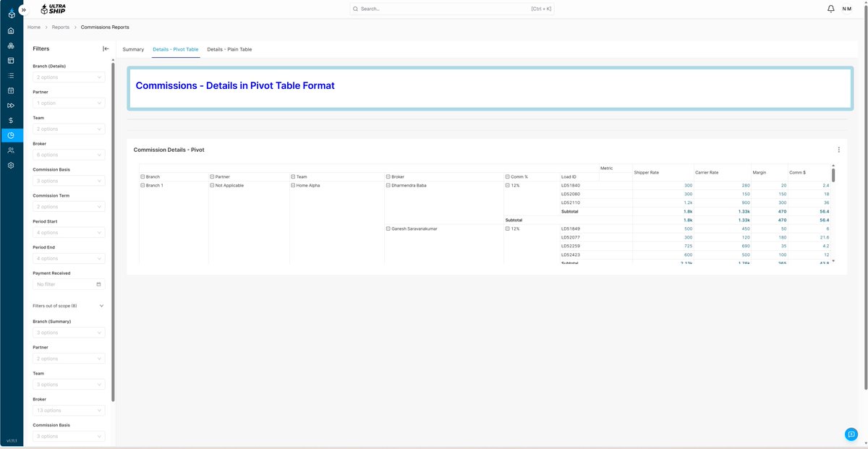Collapse the Not Applicable partner group
The height and width of the screenshot is (449, 868).
(212, 185)
